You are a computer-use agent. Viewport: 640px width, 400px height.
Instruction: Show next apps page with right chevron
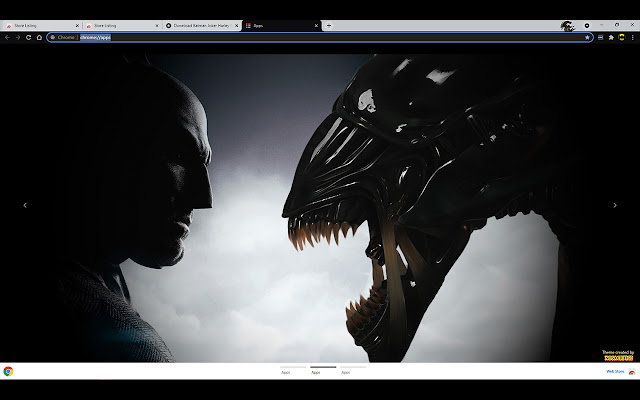click(615, 205)
